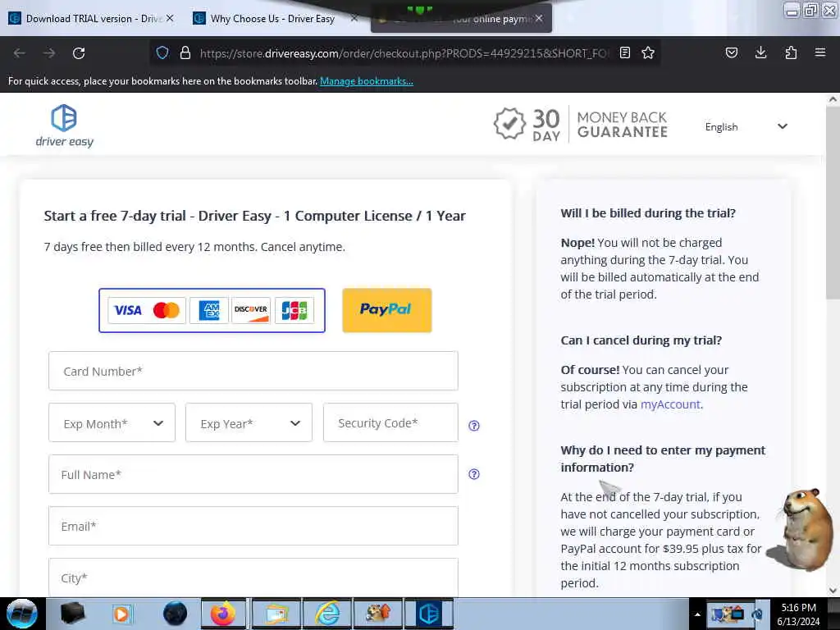Viewport: 840px width, 630px height.
Task: Launch media player from the taskbar
Action: pos(121,614)
